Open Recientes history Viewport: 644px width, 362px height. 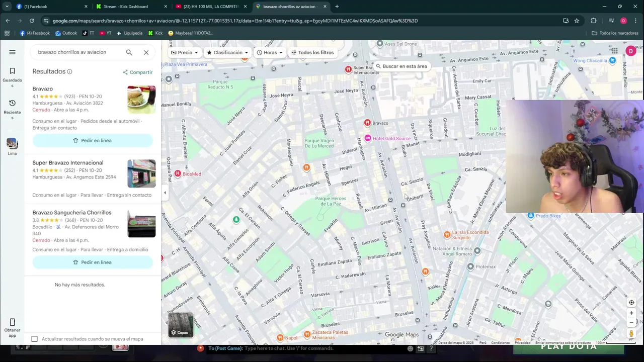pos(12,109)
